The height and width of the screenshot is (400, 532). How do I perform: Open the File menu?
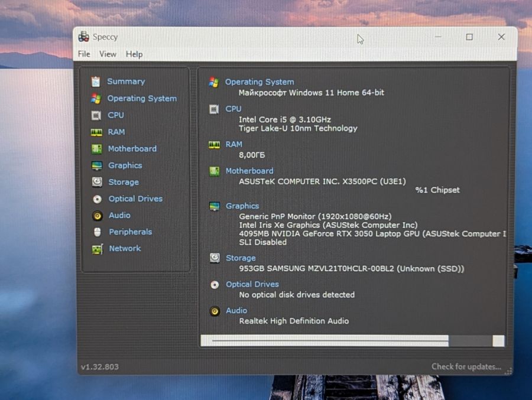(84, 54)
